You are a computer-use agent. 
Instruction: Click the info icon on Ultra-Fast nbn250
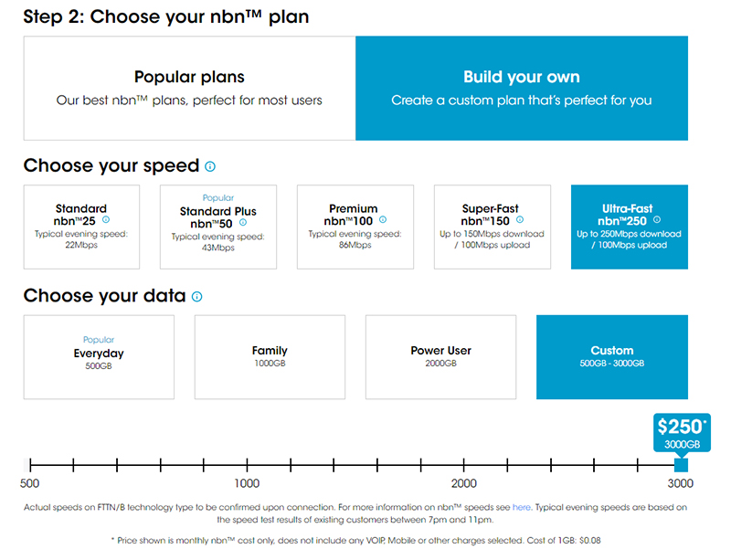pos(657,219)
